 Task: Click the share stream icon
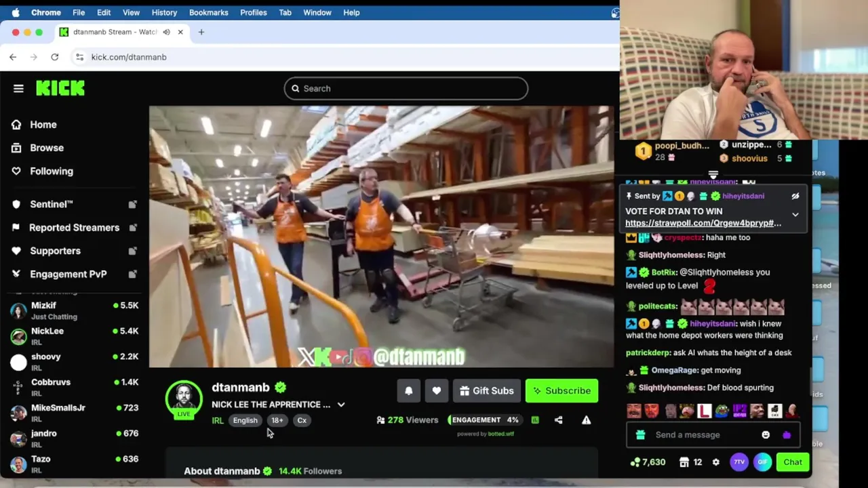pos(558,420)
